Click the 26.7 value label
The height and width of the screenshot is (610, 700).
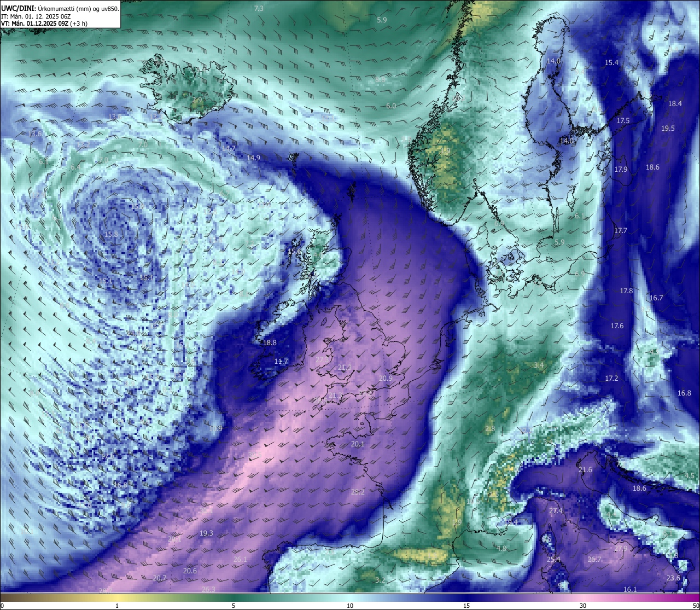pos(594,560)
